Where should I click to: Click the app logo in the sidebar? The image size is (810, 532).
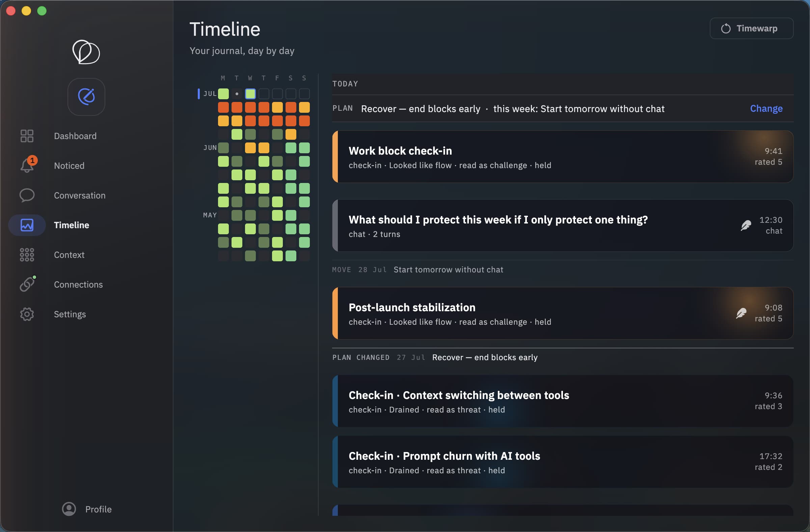pos(86,52)
